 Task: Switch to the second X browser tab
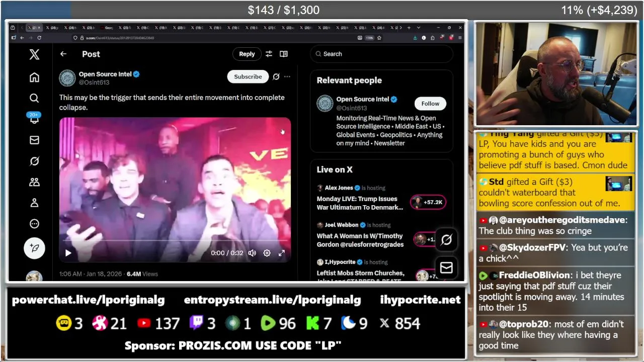(x=53, y=28)
